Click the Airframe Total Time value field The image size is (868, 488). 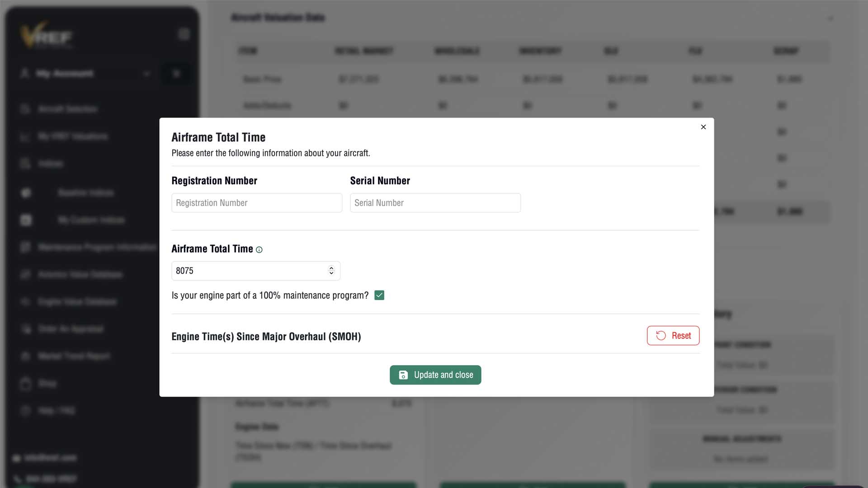pos(256,271)
